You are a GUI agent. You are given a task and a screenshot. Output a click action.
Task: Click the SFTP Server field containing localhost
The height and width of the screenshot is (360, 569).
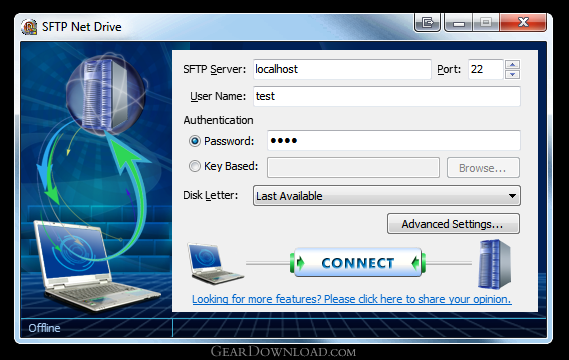[x=342, y=69]
